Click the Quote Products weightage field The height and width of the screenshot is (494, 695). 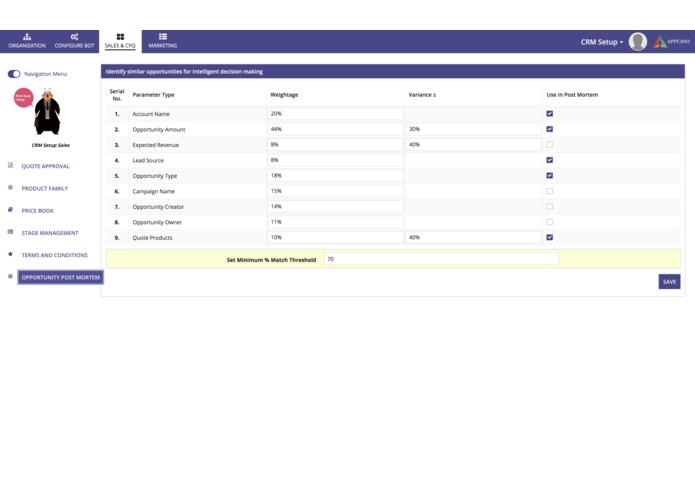336,238
